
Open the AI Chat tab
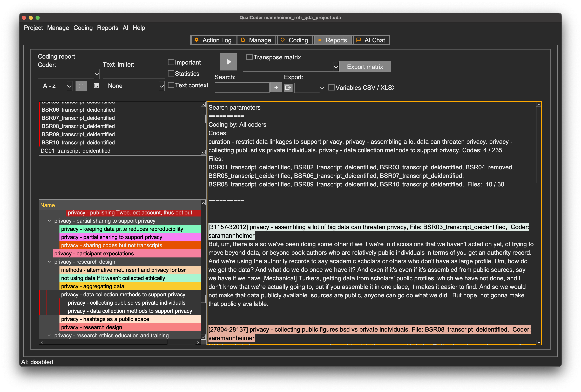pyautogui.click(x=371, y=40)
